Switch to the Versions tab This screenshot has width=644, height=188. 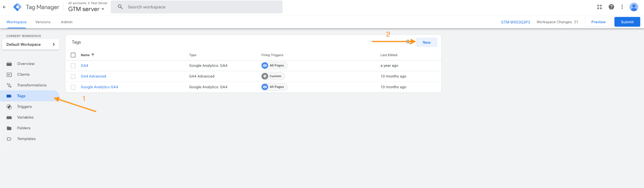[43, 22]
